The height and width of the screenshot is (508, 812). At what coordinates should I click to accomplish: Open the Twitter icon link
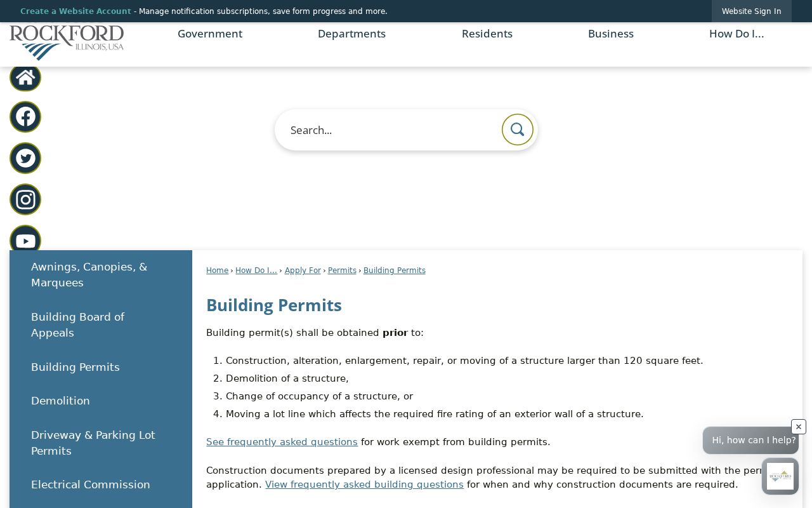25,158
